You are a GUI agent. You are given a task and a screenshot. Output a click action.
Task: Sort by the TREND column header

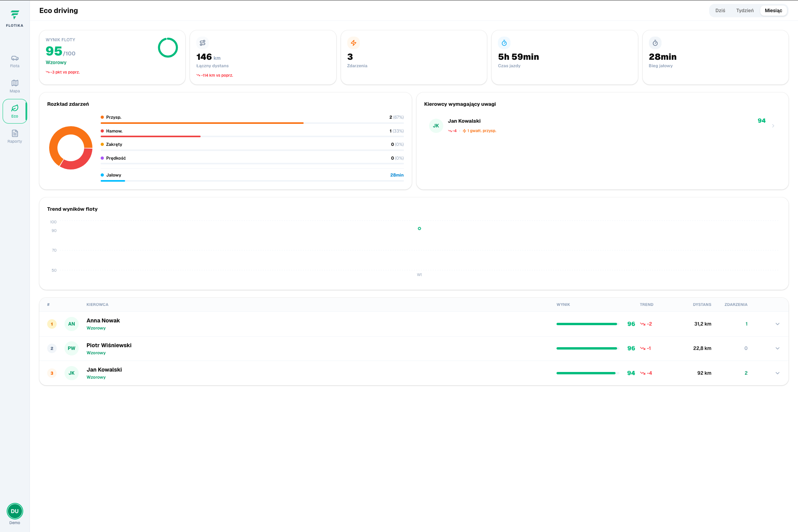(x=647, y=305)
